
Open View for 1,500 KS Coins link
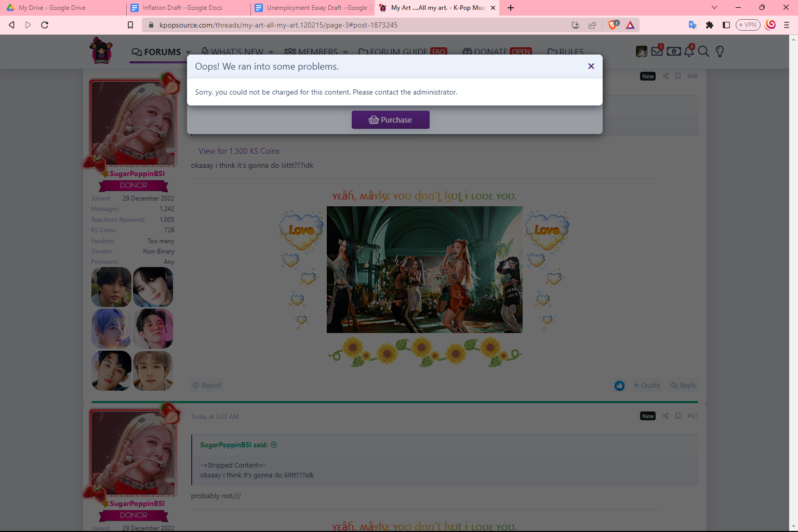tap(239, 151)
